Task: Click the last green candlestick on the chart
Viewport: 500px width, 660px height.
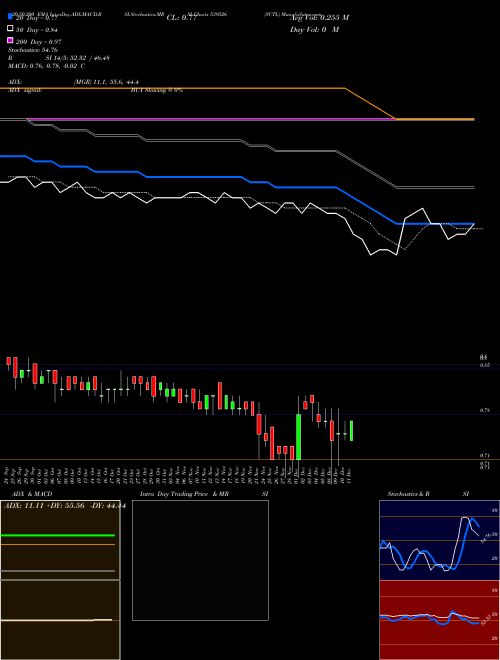Action: click(351, 431)
